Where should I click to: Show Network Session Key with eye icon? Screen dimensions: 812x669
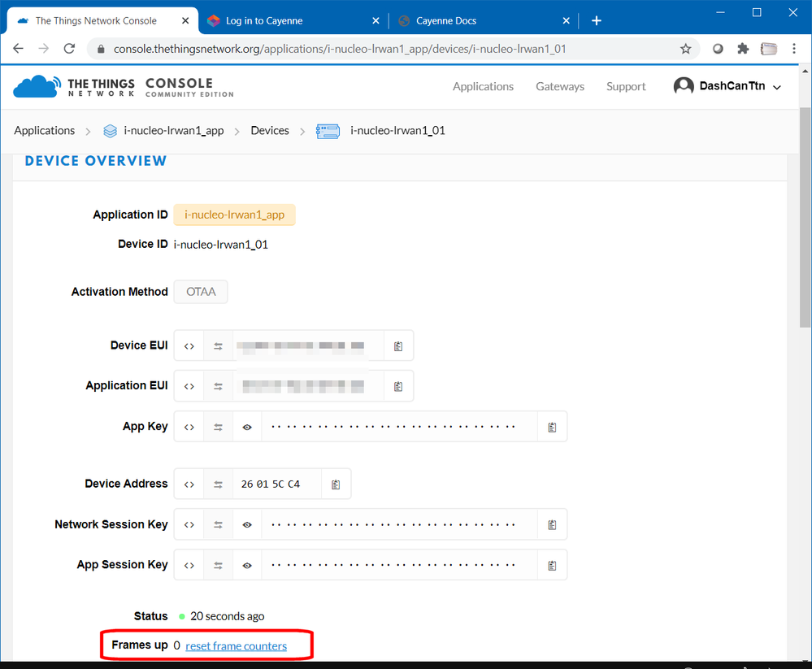tap(247, 524)
